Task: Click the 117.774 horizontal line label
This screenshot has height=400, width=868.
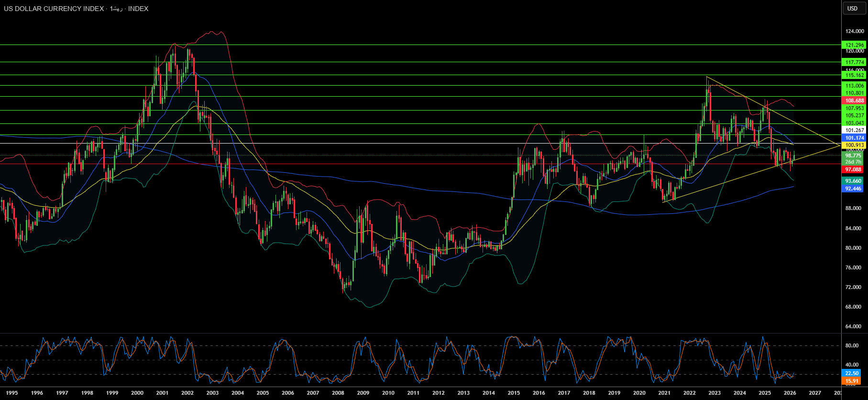Action: point(854,62)
